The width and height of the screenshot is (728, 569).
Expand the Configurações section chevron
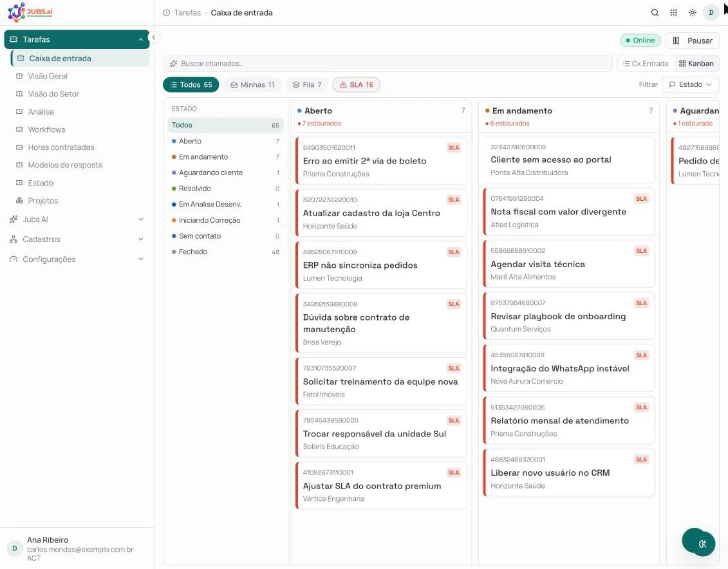[141, 259]
